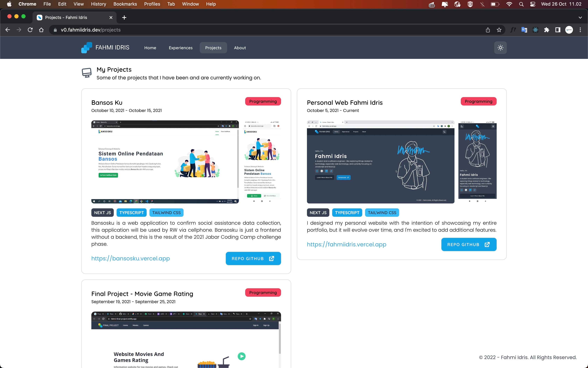588x368 pixels.
Task: Open the About nav link
Action: click(x=240, y=48)
